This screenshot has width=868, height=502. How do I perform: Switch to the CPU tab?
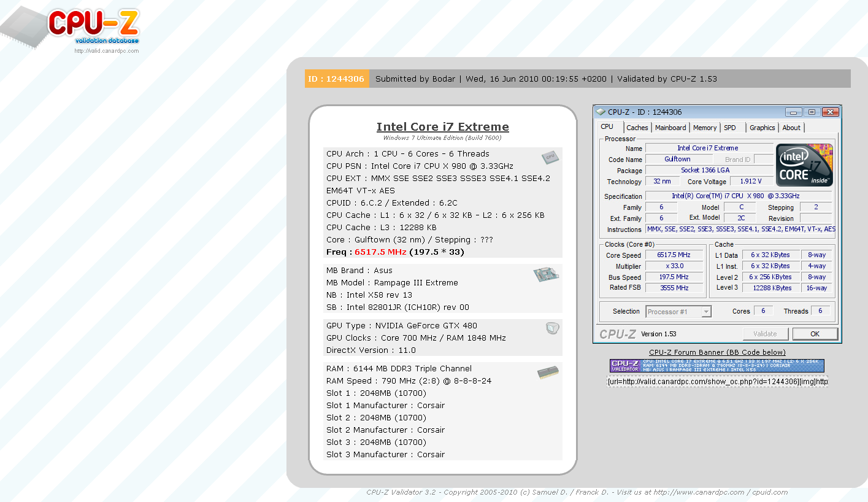(607, 127)
